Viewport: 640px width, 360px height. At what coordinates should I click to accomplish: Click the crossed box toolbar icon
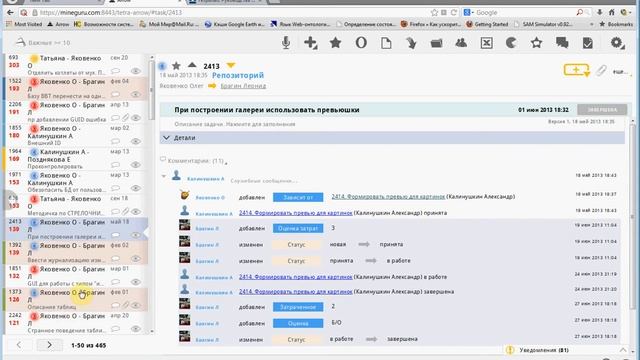487,42
